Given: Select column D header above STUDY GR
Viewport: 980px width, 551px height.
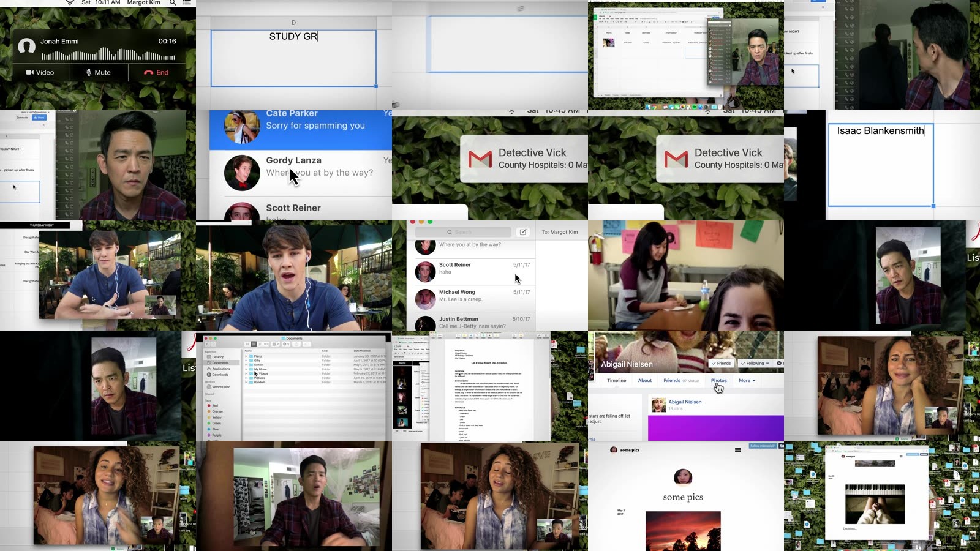Looking at the screenshot, I should pyautogui.click(x=293, y=23).
